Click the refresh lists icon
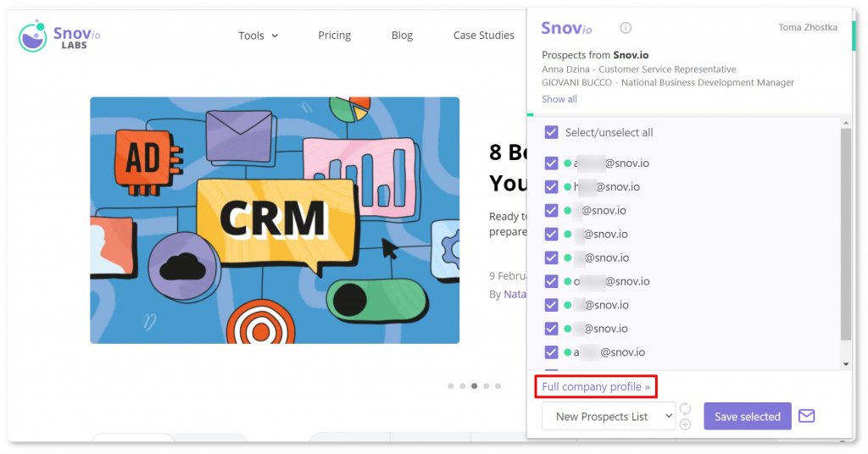The width and height of the screenshot is (868, 454). tap(685, 408)
